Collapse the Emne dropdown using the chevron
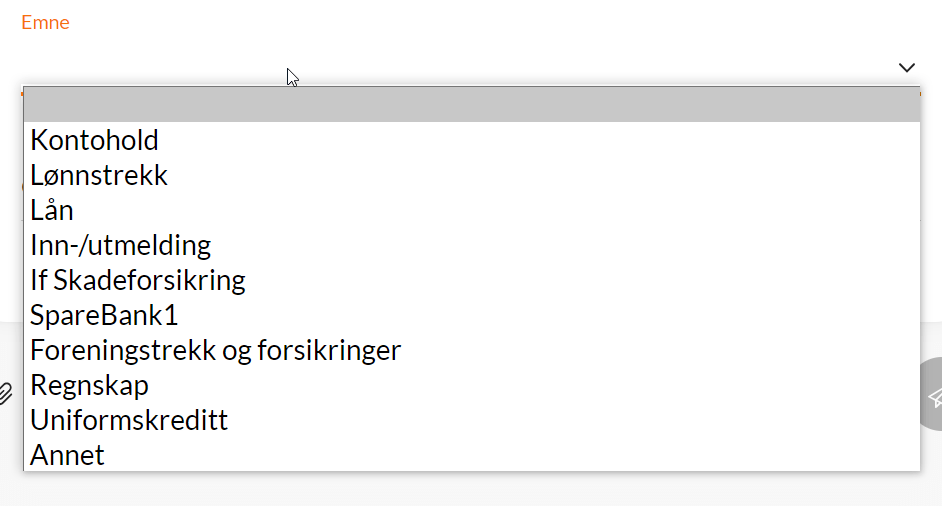The height and width of the screenshot is (506, 942). tap(906, 68)
